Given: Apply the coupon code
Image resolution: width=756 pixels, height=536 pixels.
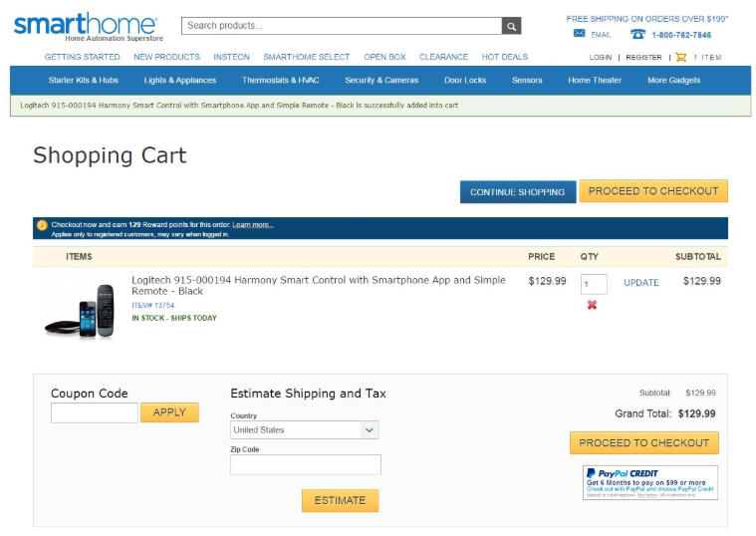Looking at the screenshot, I should pos(169,412).
